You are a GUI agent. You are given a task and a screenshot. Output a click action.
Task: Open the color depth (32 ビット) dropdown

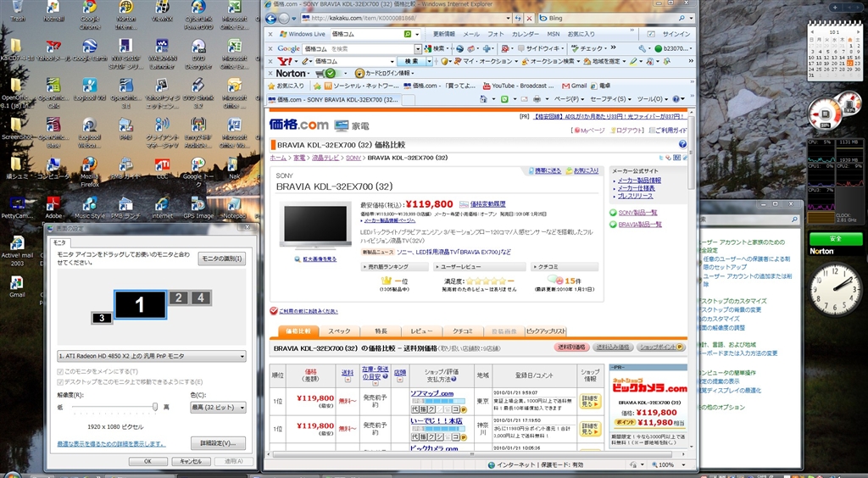pyautogui.click(x=218, y=408)
